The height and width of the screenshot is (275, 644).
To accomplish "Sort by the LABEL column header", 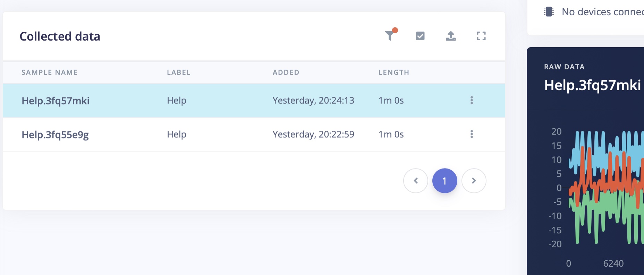I will coord(179,72).
